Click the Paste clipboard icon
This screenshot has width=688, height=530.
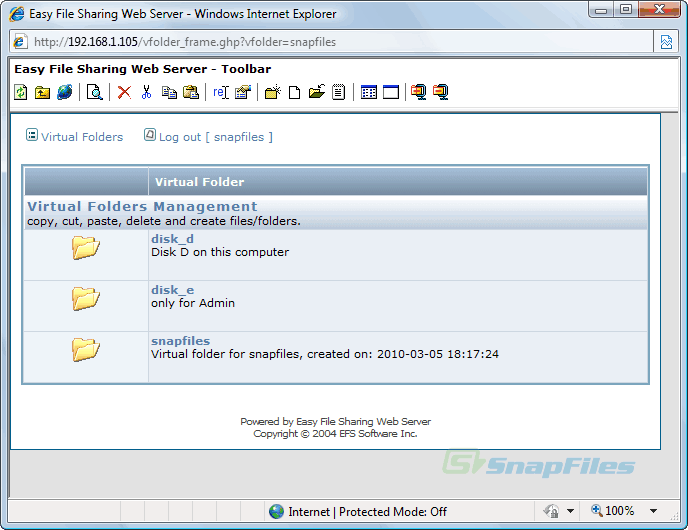pos(191,92)
